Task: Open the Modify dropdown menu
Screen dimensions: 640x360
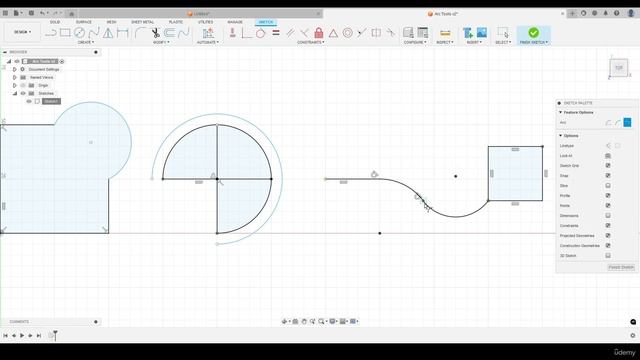Action: click(161, 42)
